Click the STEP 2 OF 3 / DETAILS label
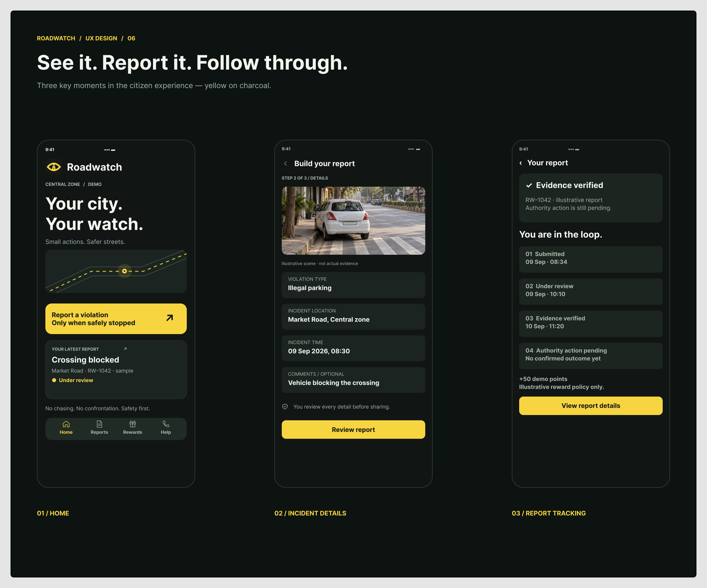Image resolution: width=707 pixels, height=588 pixels. pos(305,178)
